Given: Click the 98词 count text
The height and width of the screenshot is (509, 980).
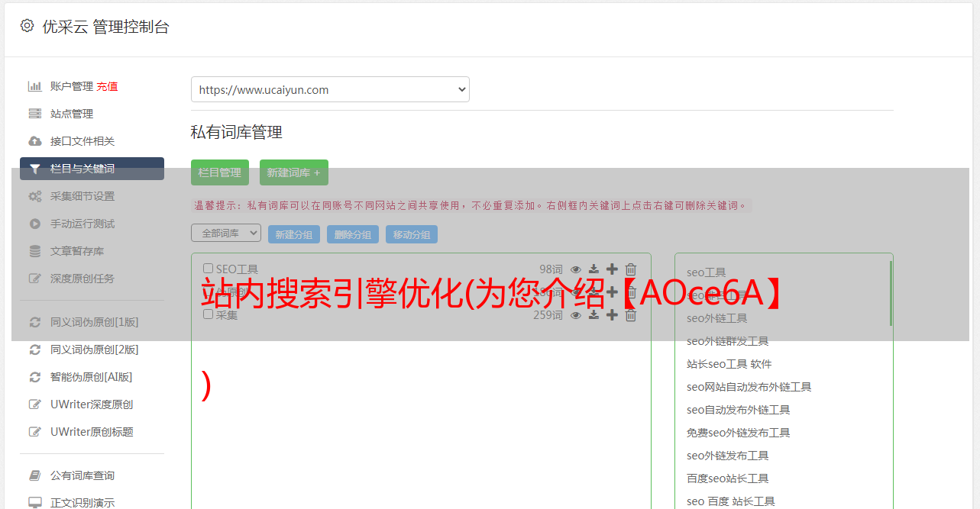Looking at the screenshot, I should (551, 269).
